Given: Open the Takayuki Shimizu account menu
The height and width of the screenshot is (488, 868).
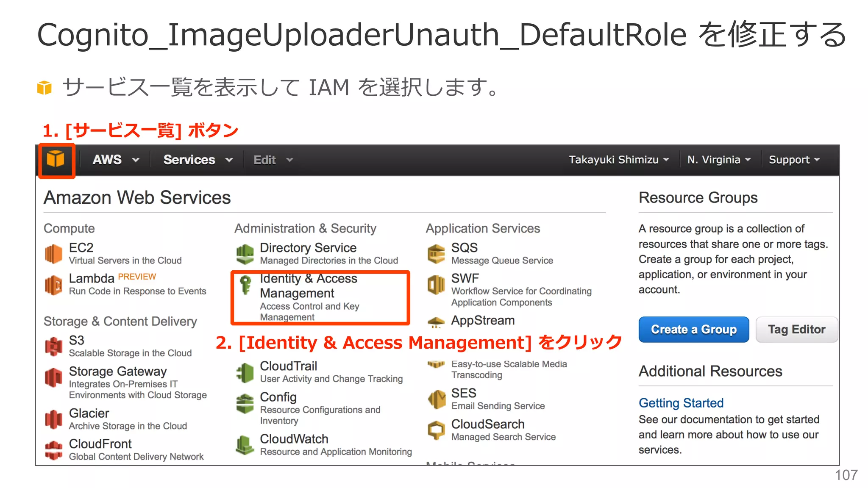Looking at the screenshot, I should [x=619, y=160].
